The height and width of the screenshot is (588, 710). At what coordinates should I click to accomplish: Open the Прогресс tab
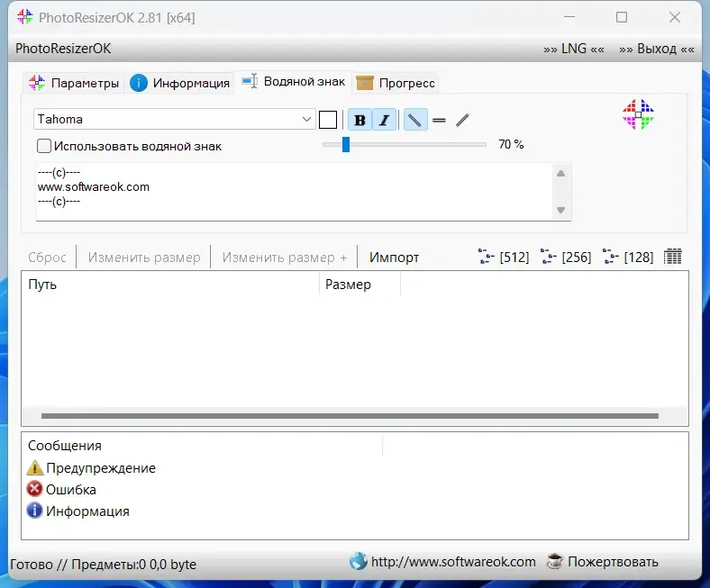tap(396, 83)
